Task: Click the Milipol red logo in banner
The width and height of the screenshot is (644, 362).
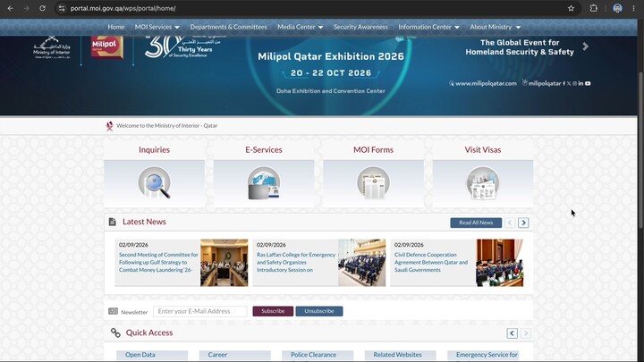Action: click(x=107, y=46)
